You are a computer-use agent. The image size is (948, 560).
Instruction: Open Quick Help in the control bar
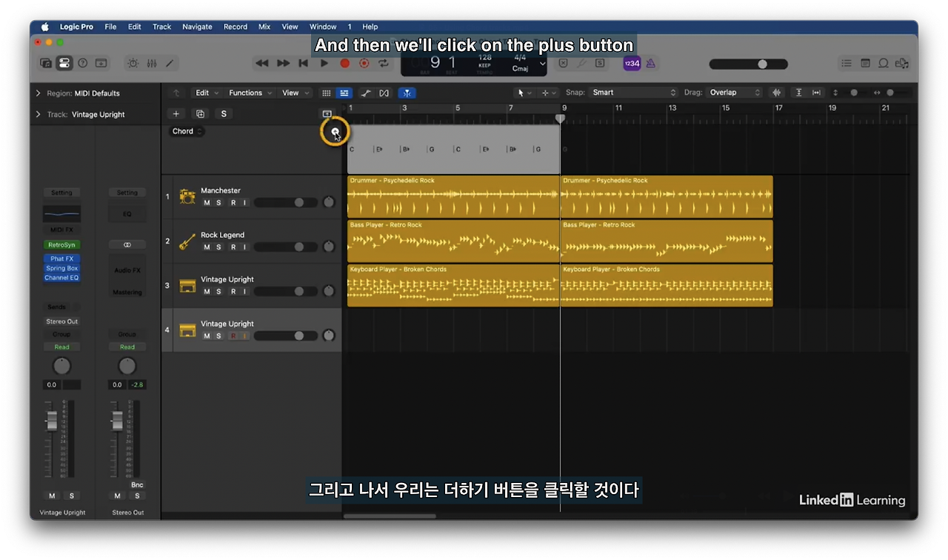coord(83,64)
